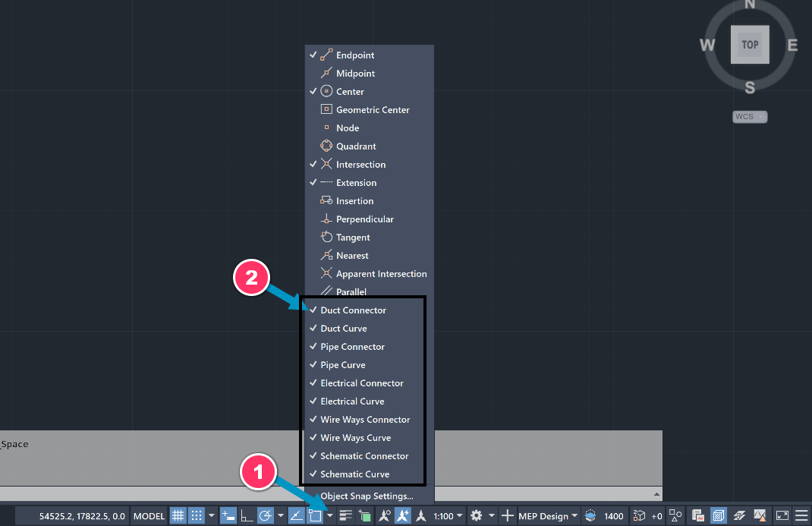Toggle the Clean Screen icon
812x526 pixels.
(782, 515)
